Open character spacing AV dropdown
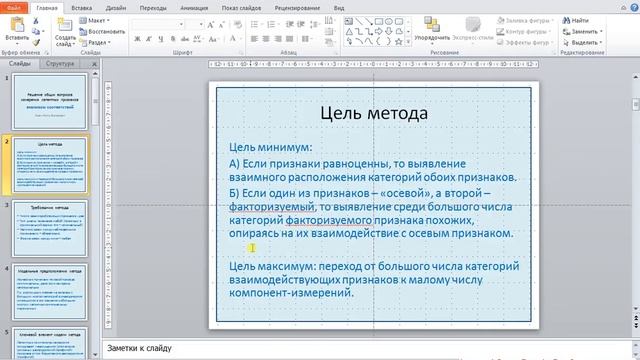 [198, 39]
